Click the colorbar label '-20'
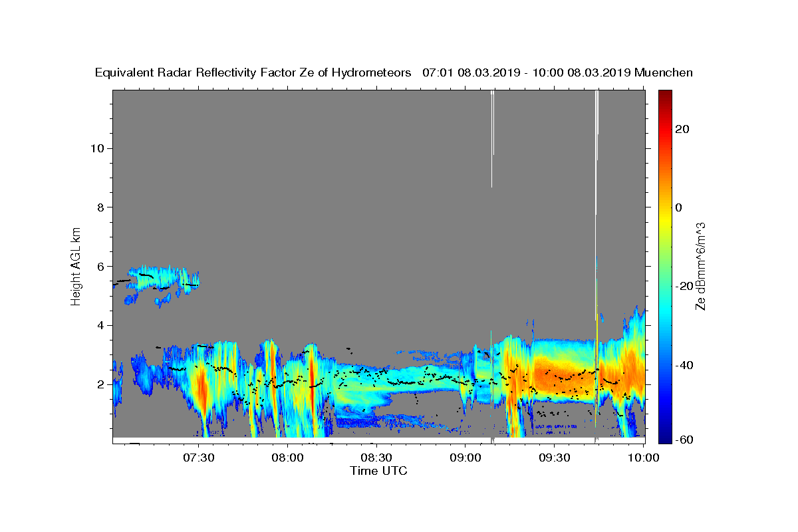Viewport: 798px width, 532px height. click(x=685, y=286)
